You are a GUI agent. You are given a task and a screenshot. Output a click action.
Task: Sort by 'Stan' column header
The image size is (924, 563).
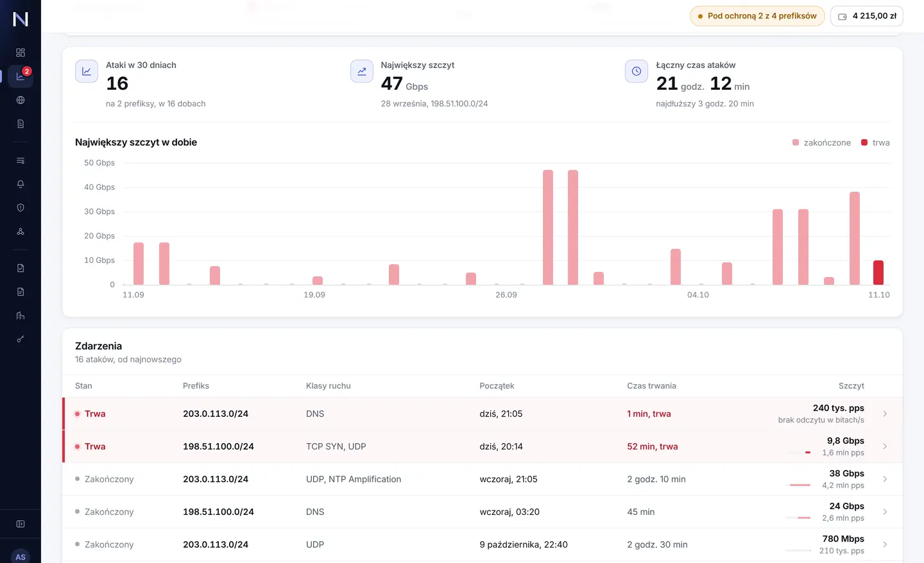[x=83, y=386]
